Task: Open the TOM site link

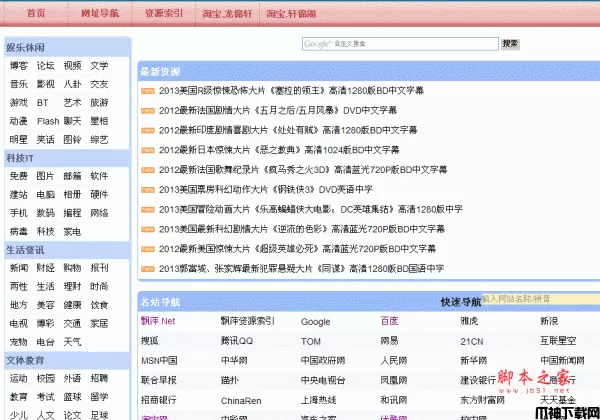Action: pos(311,341)
